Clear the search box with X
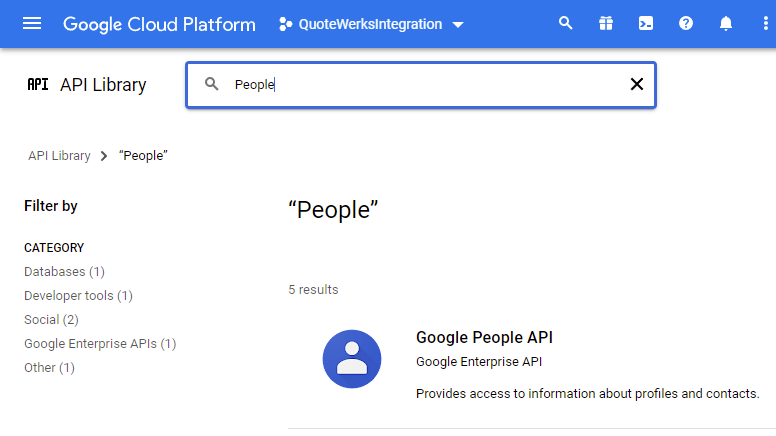The width and height of the screenshot is (776, 436). coord(637,85)
